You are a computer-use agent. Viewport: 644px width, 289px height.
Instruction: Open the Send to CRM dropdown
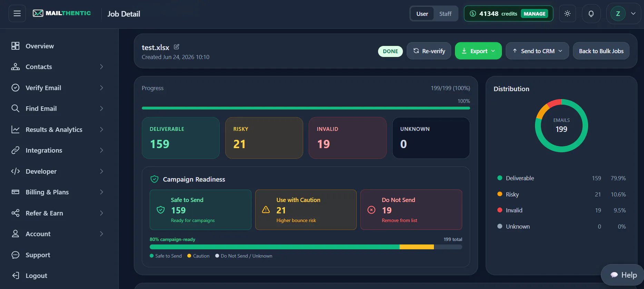pos(537,51)
